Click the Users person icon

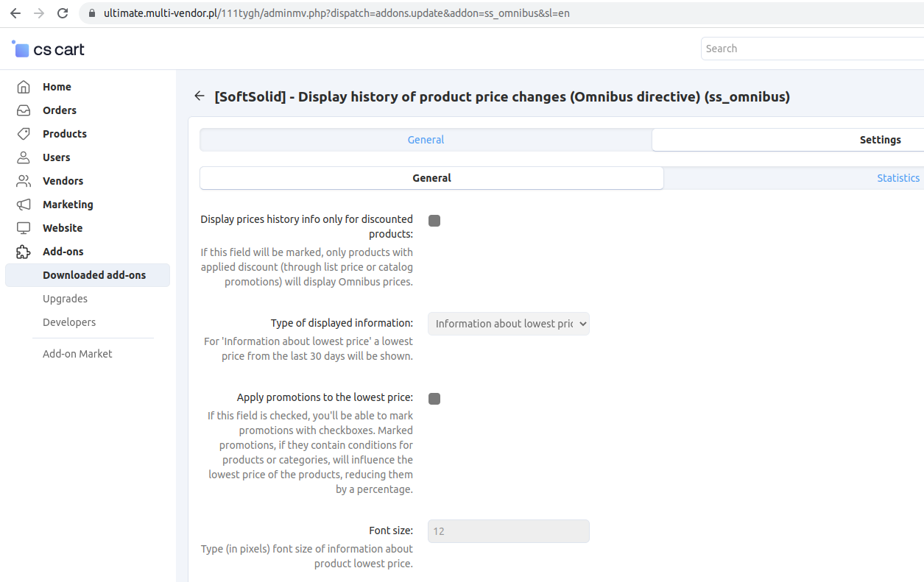point(24,157)
